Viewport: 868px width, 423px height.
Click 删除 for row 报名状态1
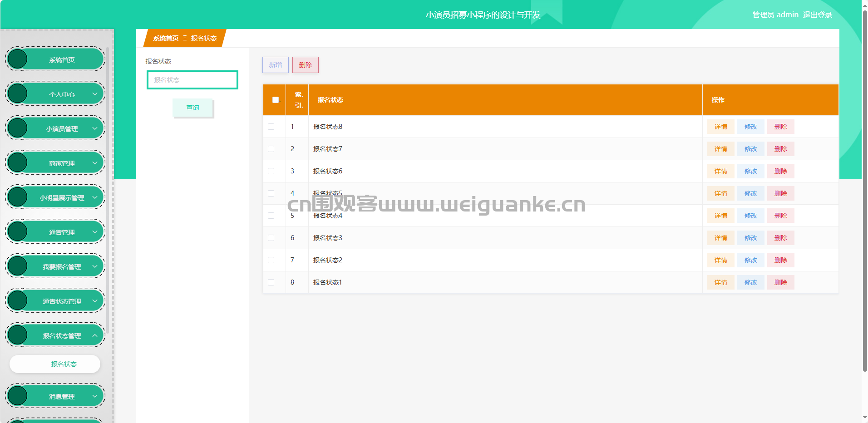click(x=781, y=282)
